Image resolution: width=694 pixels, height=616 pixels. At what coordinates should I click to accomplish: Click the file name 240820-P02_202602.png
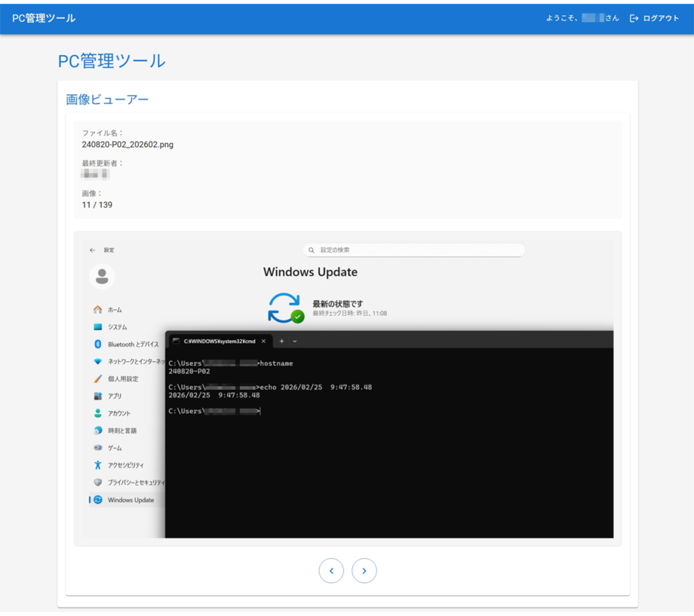127,144
